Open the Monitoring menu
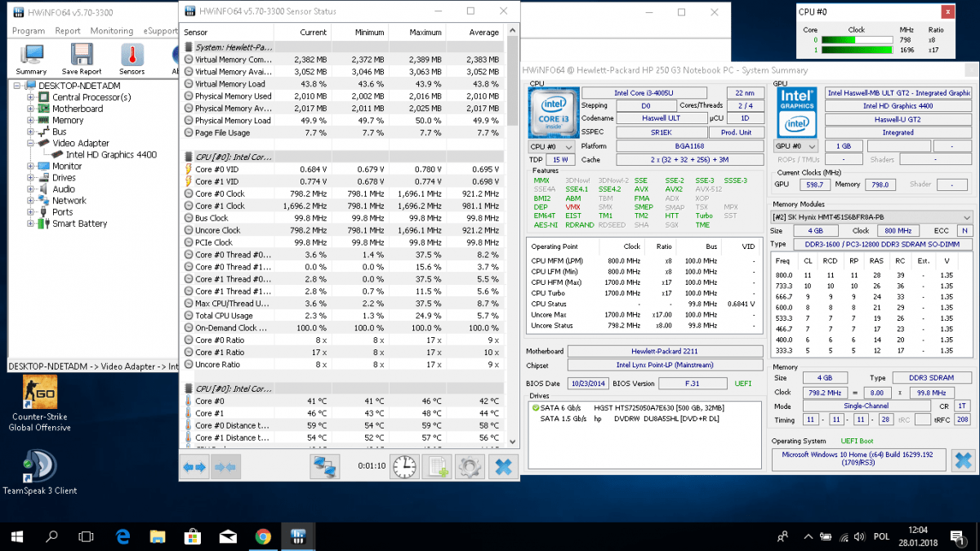980x551 pixels. tap(112, 31)
